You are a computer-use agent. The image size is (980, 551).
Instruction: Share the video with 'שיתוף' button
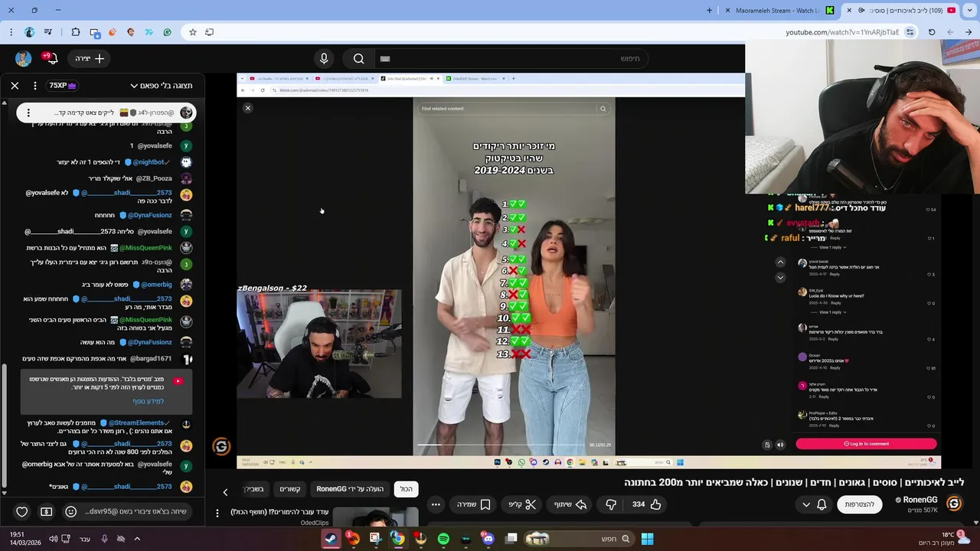pyautogui.click(x=570, y=504)
